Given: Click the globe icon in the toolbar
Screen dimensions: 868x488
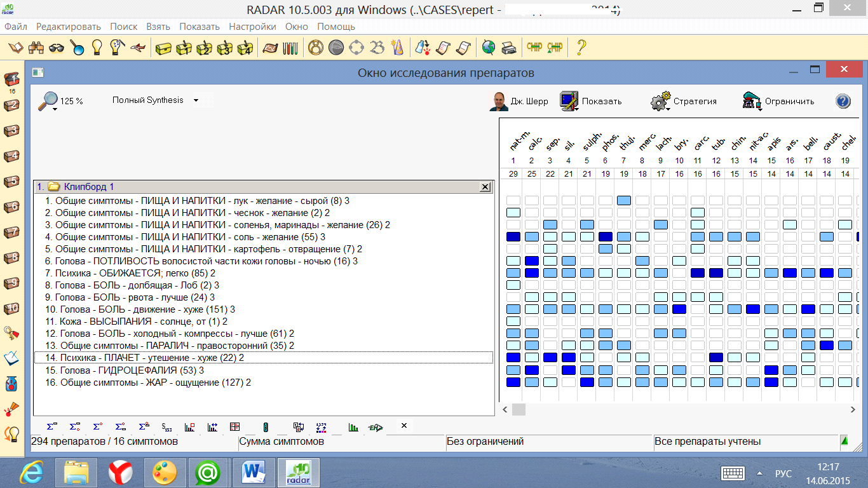Looking at the screenshot, I should point(488,48).
